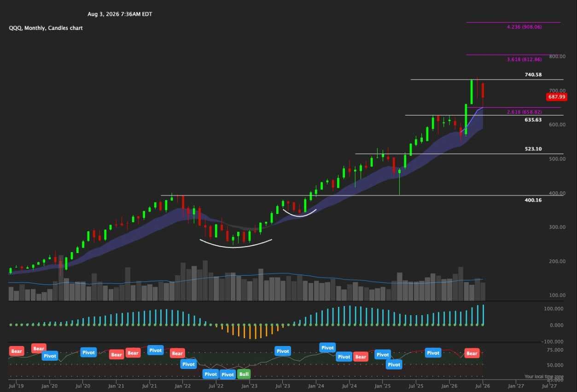Click the Jan '22 time axis label
The image size is (577, 392).
pos(183,387)
